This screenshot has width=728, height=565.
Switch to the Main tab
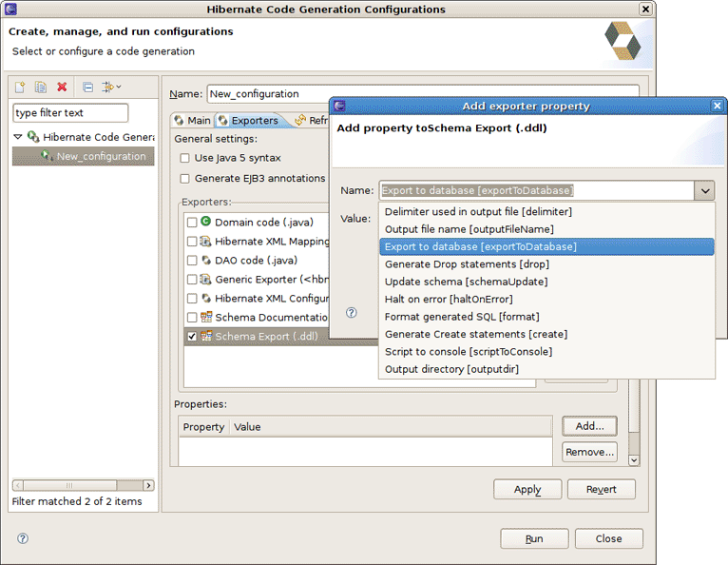click(192, 121)
